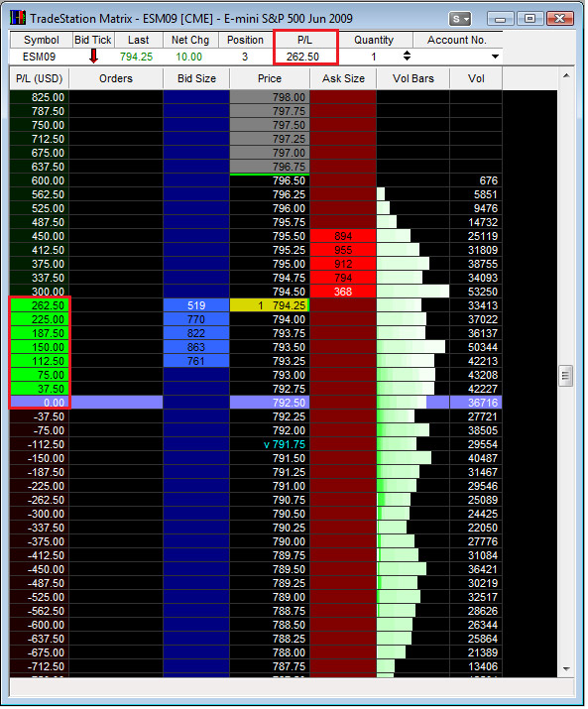The height and width of the screenshot is (709, 588).
Task: Click P/L cell 825.00
Action: pyautogui.click(x=40, y=97)
